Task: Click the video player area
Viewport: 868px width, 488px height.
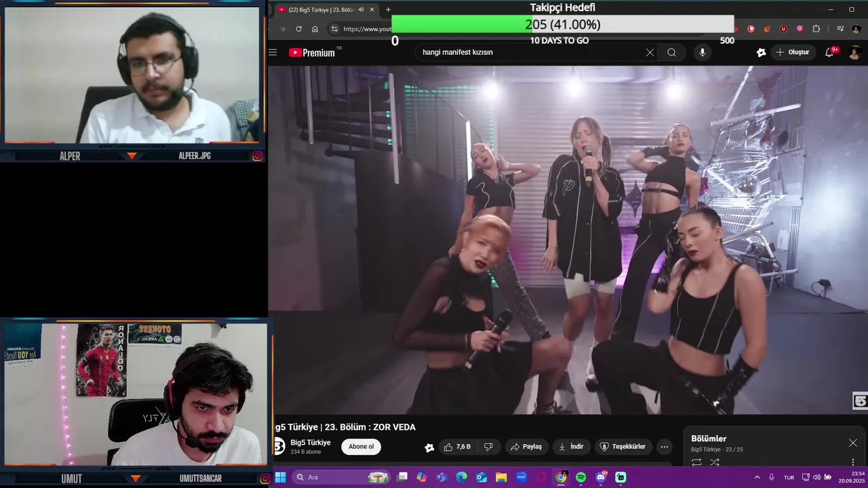Action: pos(567,239)
